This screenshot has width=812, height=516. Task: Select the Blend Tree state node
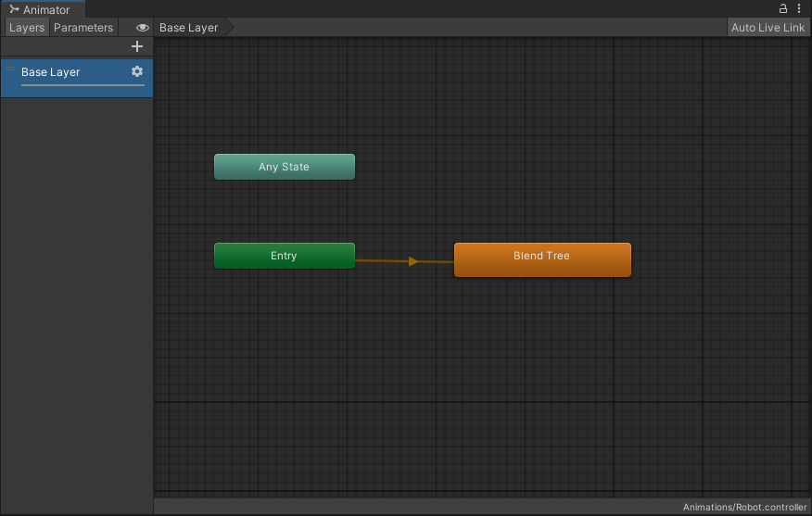pos(542,259)
